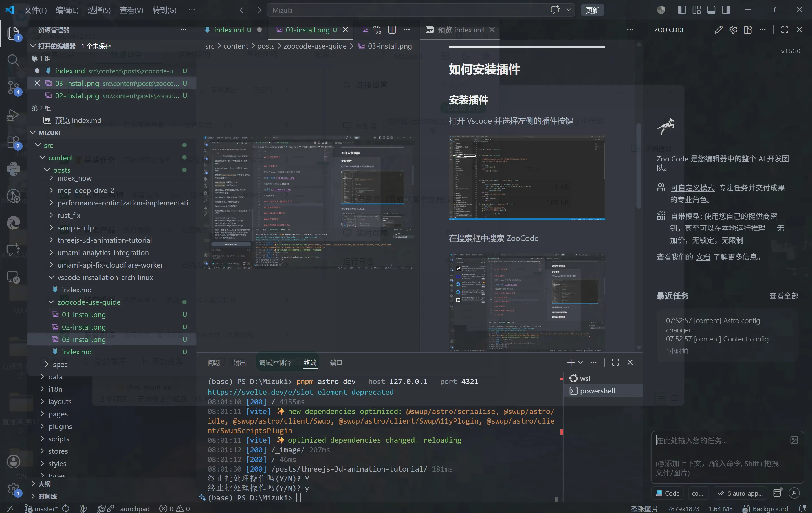This screenshot has width=812, height=513.
Task: Open the 转到(G) menu
Action: point(164,10)
